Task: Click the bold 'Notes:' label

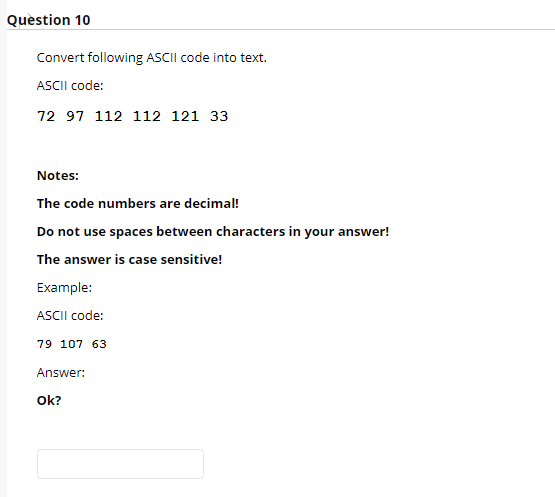Action: tap(58, 176)
